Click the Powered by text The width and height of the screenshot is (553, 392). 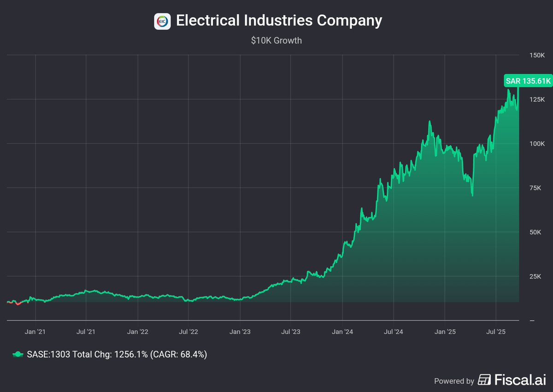[x=454, y=381]
